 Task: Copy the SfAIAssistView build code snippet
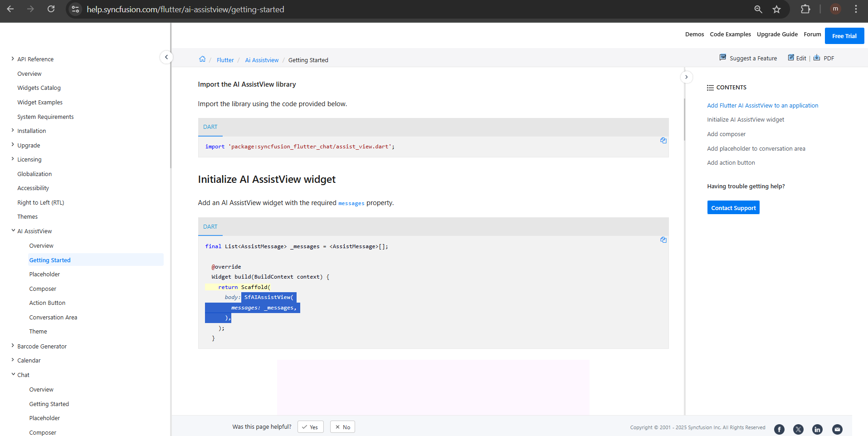[663, 240]
